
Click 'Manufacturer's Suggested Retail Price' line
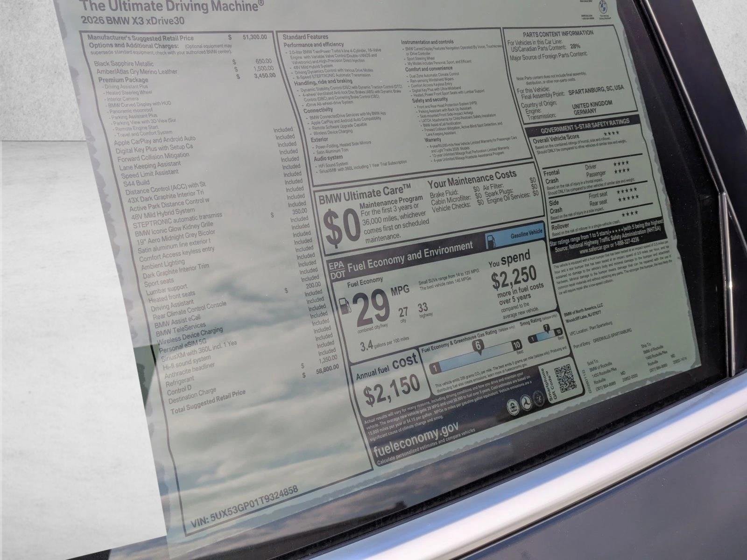(141, 38)
